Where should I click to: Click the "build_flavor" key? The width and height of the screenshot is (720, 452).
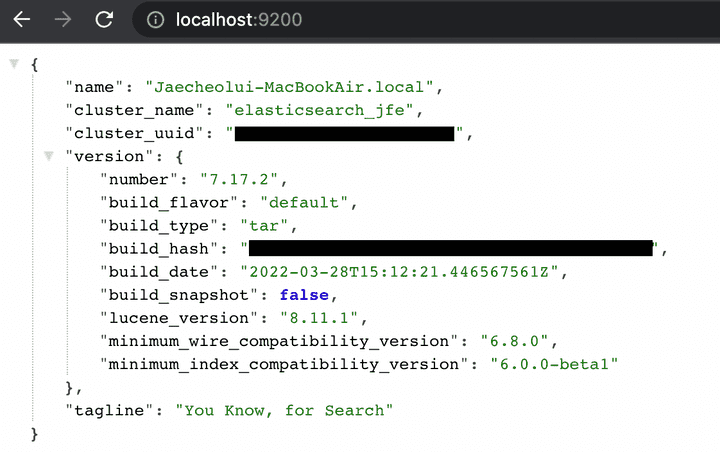pyautogui.click(x=169, y=203)
